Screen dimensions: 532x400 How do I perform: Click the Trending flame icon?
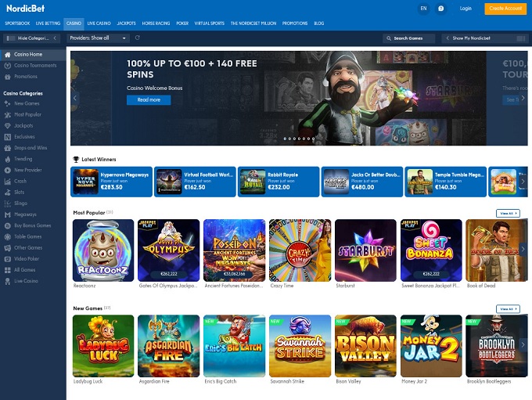(7, 158)
